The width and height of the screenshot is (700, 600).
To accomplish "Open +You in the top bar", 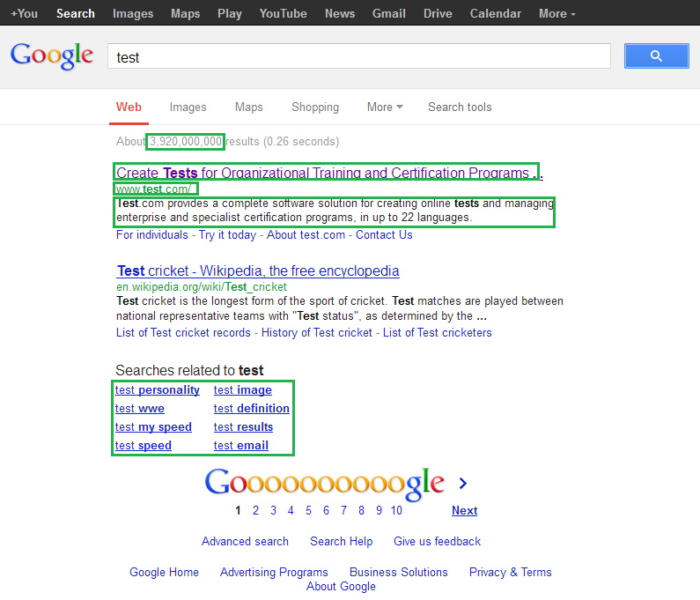I will click(x=24, y=14).
